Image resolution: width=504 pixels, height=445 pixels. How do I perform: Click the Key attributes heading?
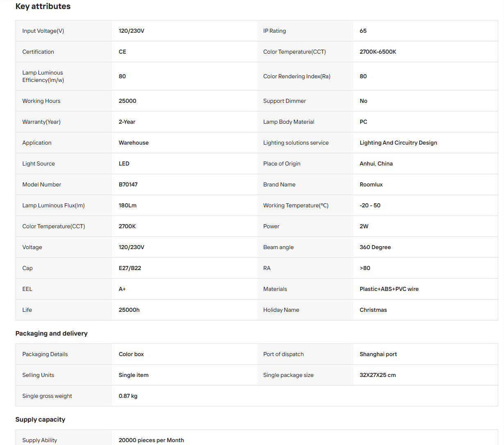[43, 7]
